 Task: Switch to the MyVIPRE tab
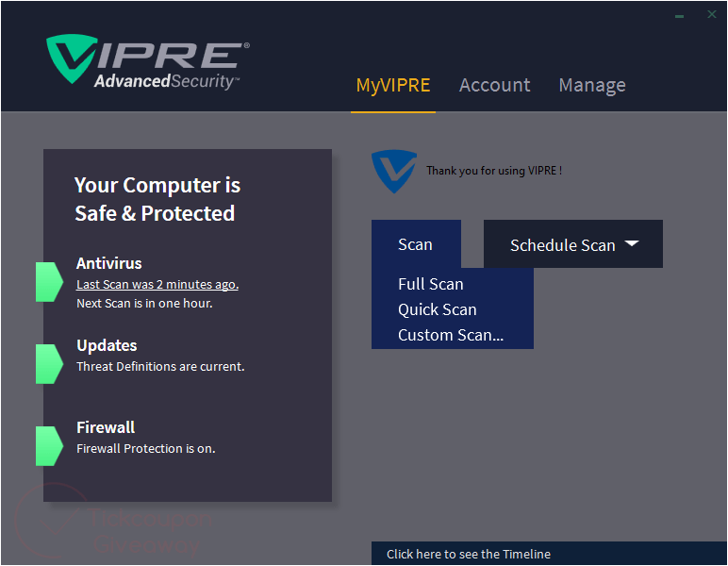(x=393, y=86)
